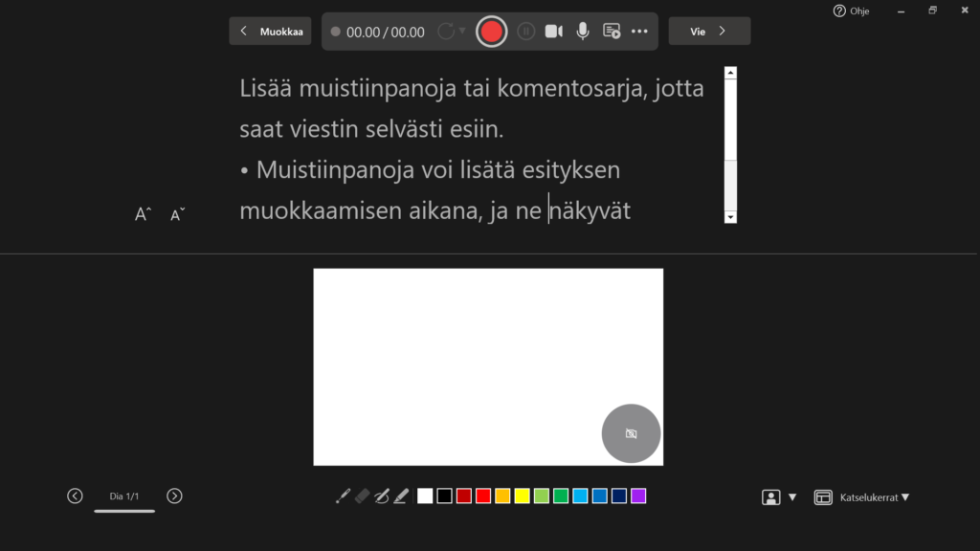The image size is (980, 551).
Task: Open the Ohje help menu
Action: click(851, 11)
